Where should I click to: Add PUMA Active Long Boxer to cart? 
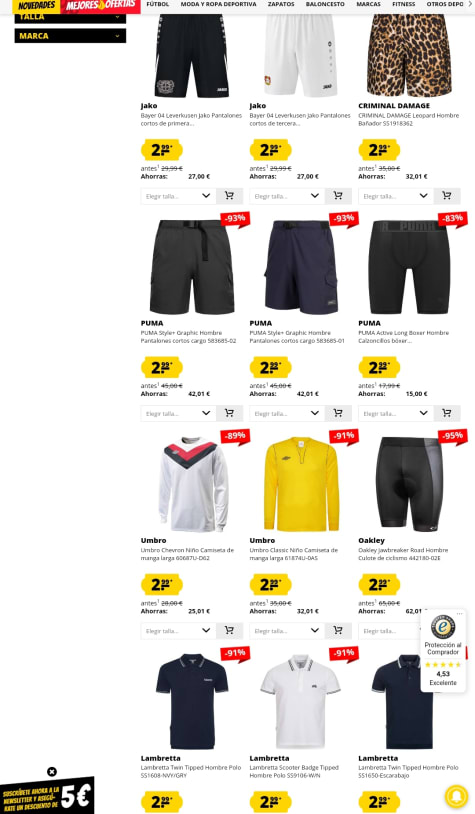[x=447, y=413]
